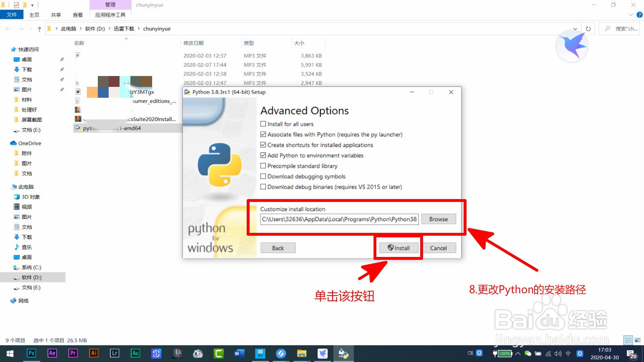Select the Python installer taskbar icon
The height and width of the screenshot is (362, 644).
pos(343,354)
